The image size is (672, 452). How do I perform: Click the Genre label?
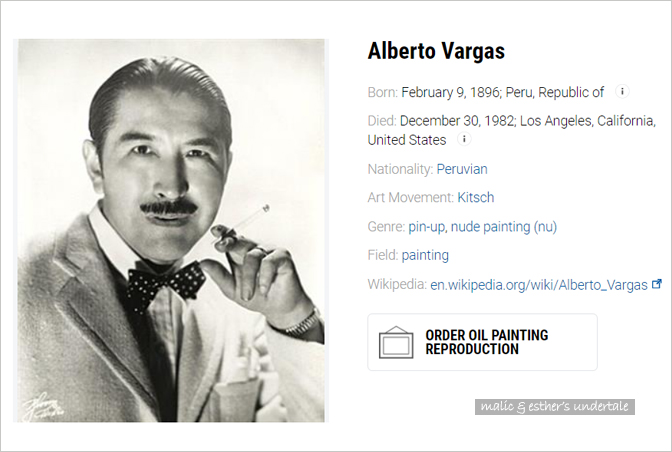(x=386, y=227)
